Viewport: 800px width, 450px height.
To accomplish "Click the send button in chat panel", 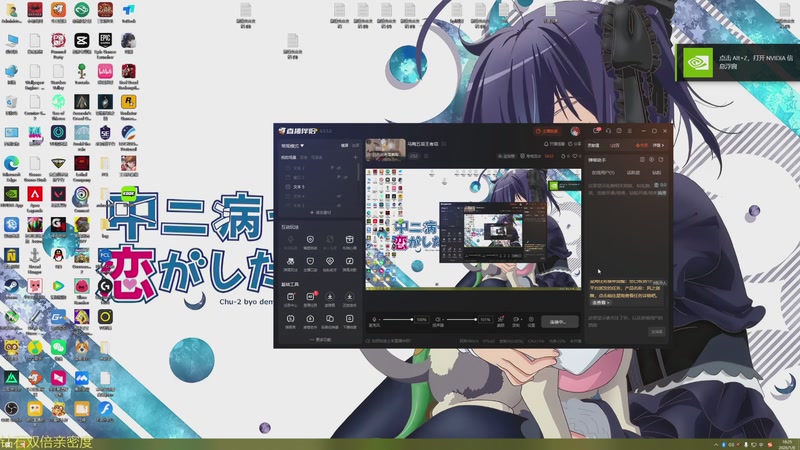I will tap(657, 332).
